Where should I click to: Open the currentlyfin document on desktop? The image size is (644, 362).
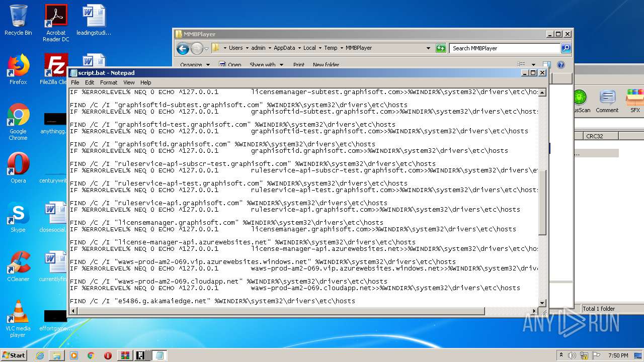pos(54,266)
